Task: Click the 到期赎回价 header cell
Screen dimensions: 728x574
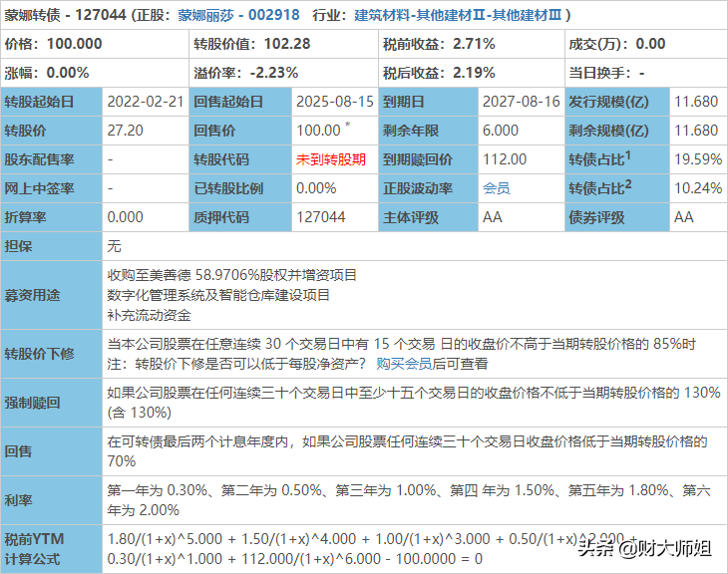Action: [x=429, y=159]
